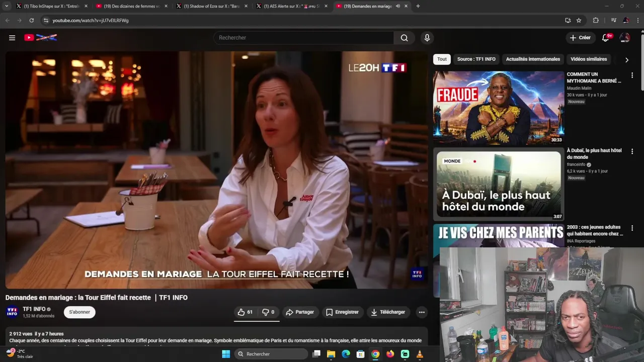Select the Tout filter chip

pos(442,59)
